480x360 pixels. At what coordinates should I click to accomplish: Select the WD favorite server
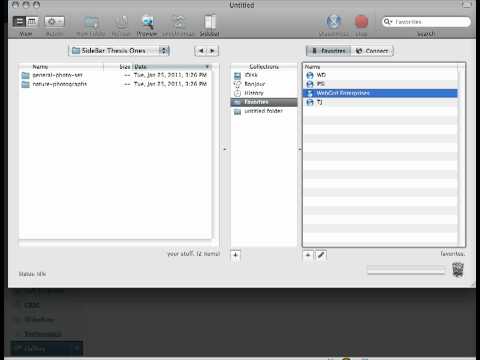click(x=381, y=75)
